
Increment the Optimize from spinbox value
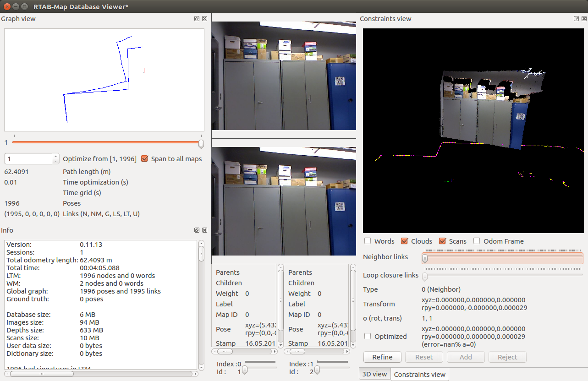tap(55, 156)
